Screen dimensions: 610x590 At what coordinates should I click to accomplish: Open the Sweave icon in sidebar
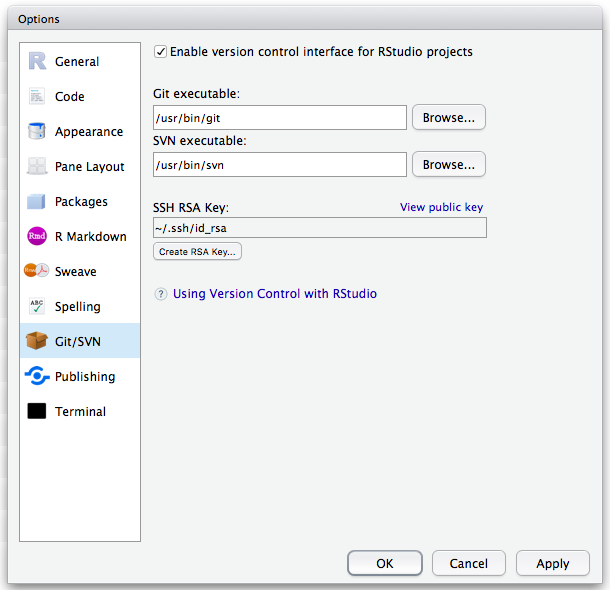tap(37, 271)
